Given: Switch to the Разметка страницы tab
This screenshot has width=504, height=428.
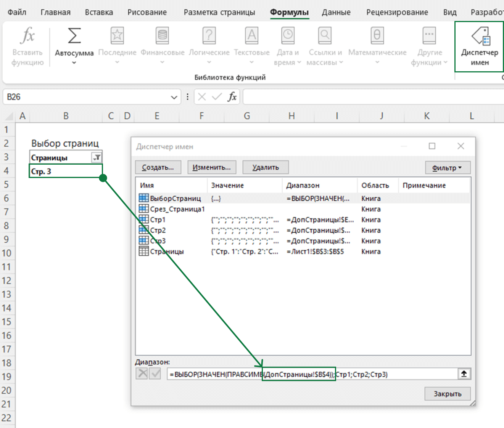Looking at the screenshot, I should tap(219, 12).
